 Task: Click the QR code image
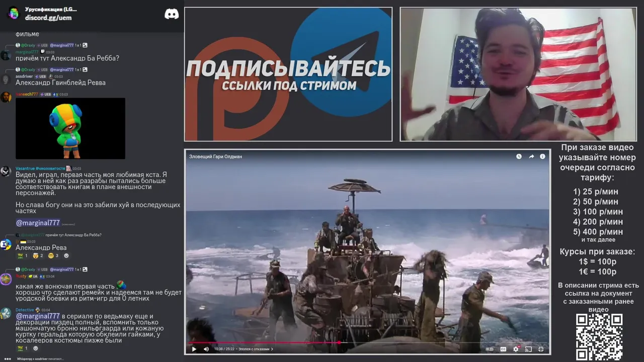point(599,337)
